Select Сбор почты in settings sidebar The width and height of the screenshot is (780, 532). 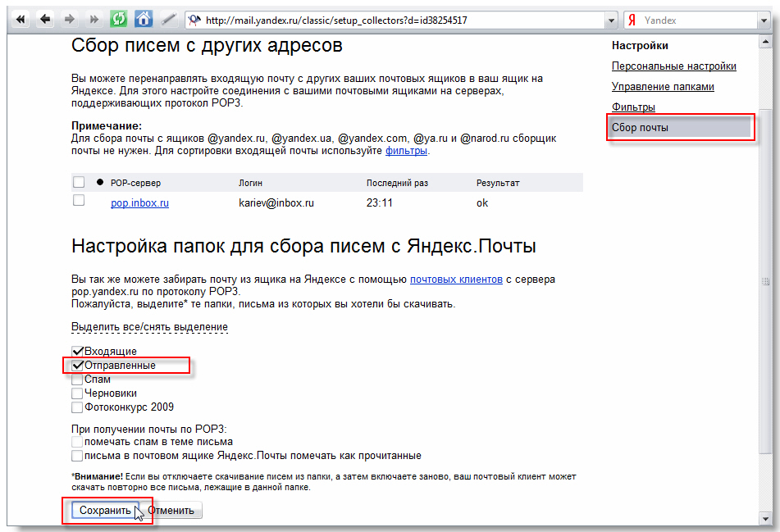pyautogui.click(x=680, y=127)
